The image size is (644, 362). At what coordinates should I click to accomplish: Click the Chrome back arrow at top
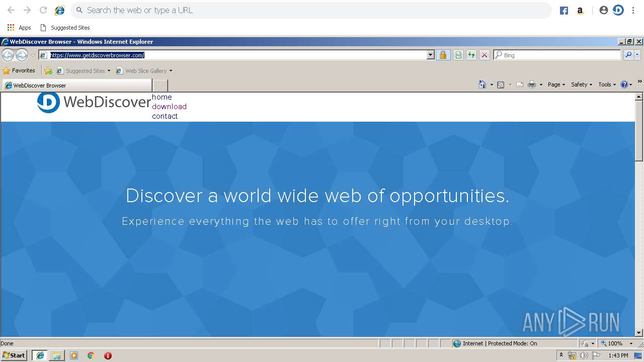point(11,10)
